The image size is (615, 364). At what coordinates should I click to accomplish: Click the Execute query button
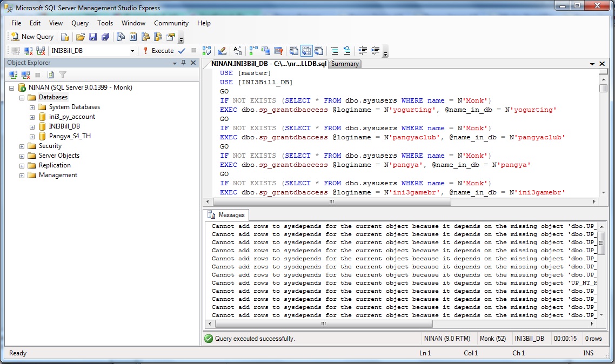click(x=158, y=51)
